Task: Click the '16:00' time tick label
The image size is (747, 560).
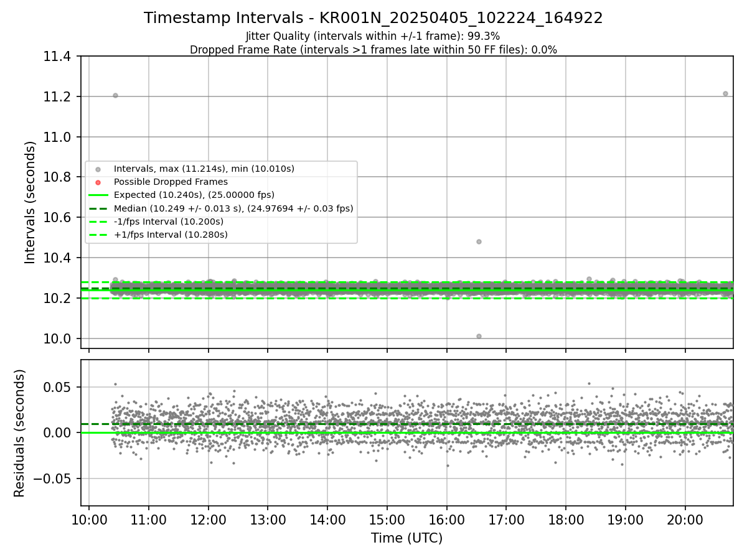Action: (x=446, y=519)
